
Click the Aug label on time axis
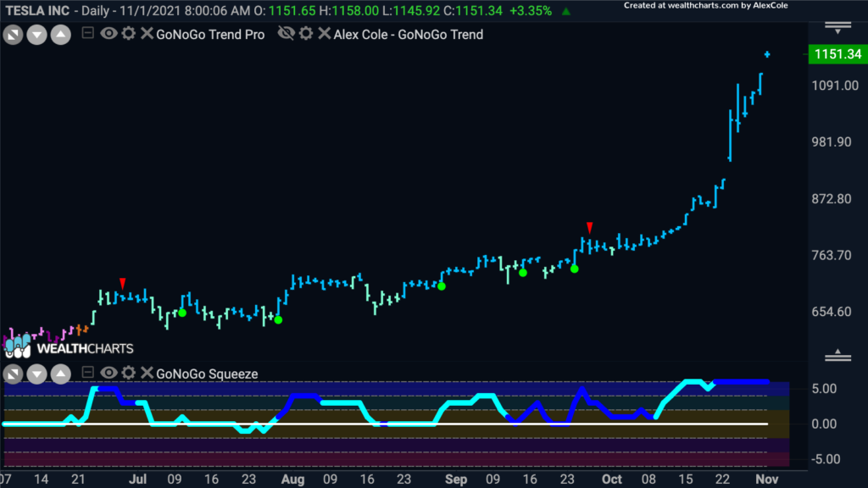pos(292,480)
